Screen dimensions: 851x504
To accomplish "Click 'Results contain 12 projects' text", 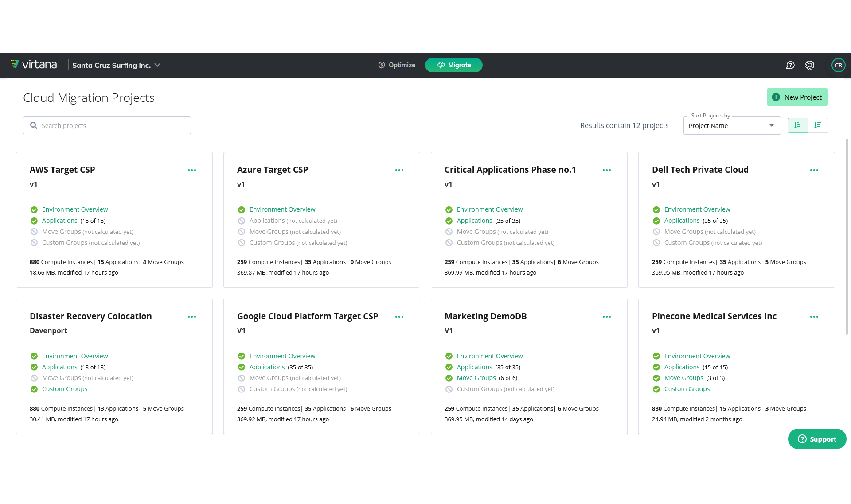I will pyautogui.click(x=625, y=125).
